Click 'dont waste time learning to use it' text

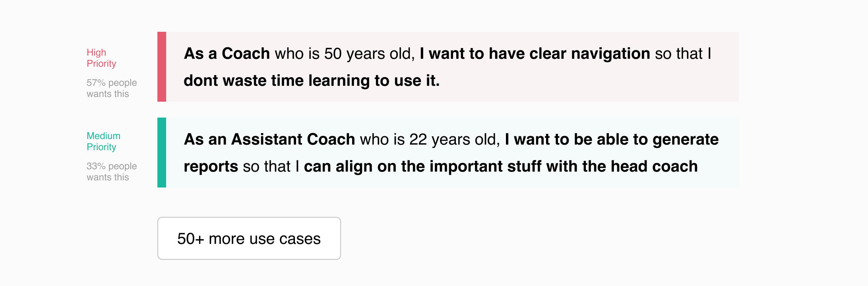click(x=312, y=81)
